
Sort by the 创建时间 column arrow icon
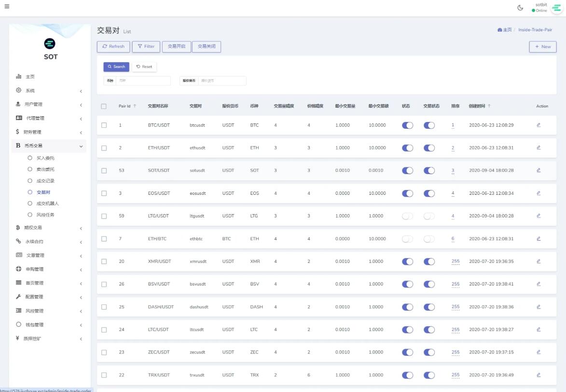489,106
